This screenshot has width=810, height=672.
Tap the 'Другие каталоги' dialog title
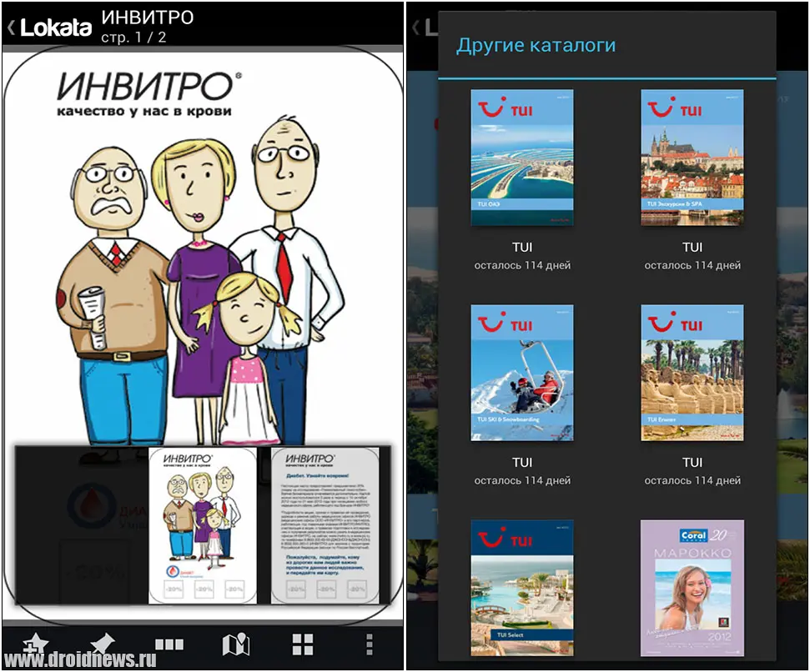click(536, 45)
